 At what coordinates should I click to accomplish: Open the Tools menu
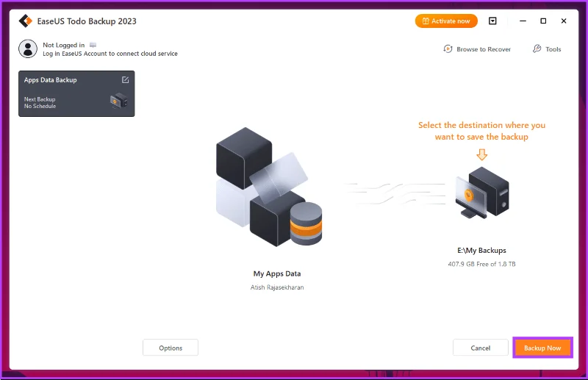point(547,49)
